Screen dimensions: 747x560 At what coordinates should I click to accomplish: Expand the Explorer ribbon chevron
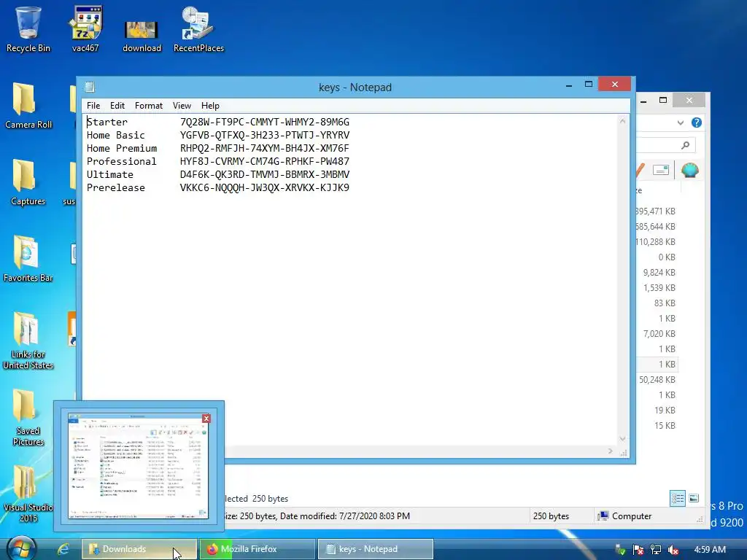pos(681,122)
